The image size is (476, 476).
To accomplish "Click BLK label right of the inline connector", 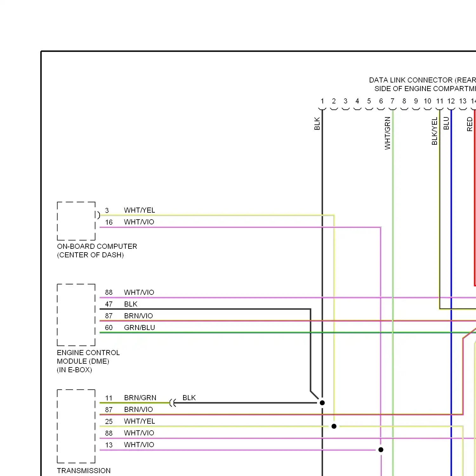I will (x=189, y=398).
